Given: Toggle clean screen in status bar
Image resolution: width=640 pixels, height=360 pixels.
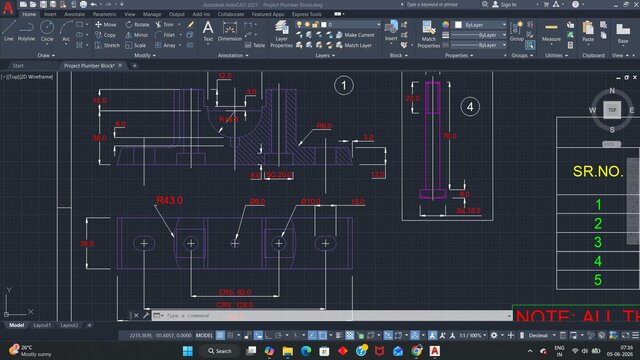Looking at the screenshot, I should point(625,336).
